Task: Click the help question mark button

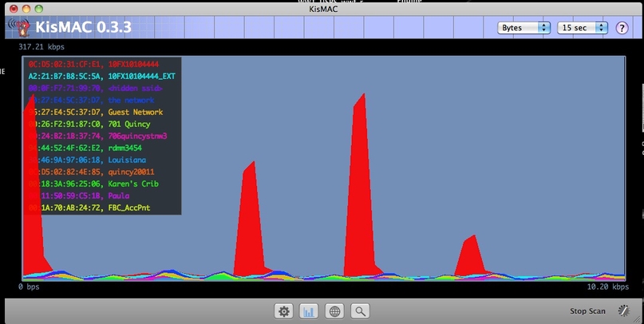Action: click(x=622, y=28)
